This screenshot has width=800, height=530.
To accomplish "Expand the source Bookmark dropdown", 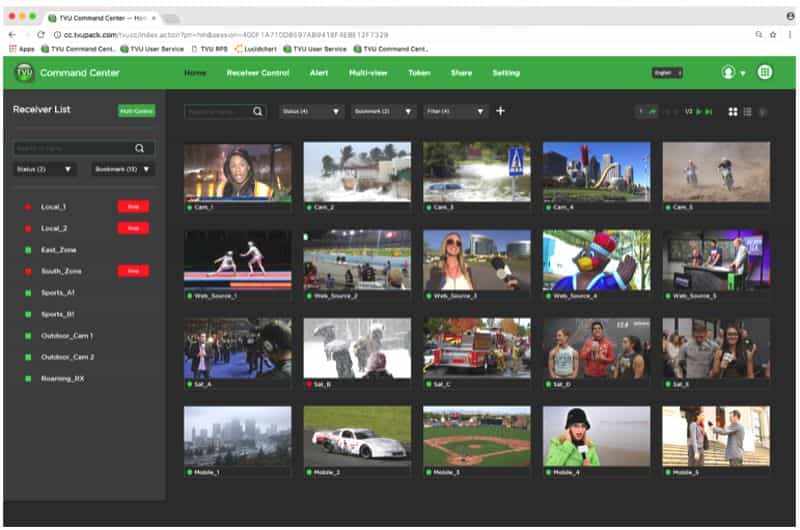I will click(x=383, y=111).
